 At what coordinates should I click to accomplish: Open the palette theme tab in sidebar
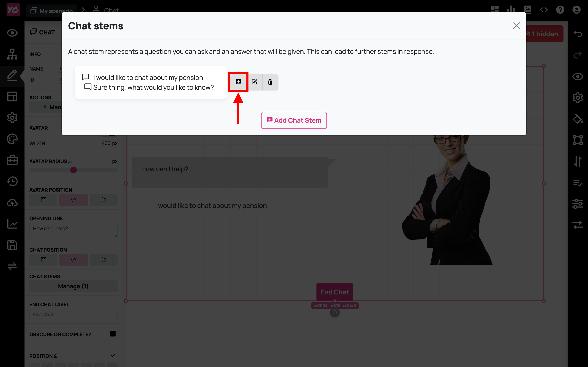(x=12, y=139)
